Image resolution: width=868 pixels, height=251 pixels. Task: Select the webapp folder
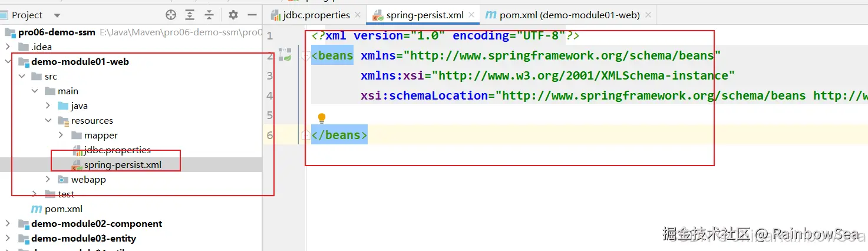pyautogui.click(x=88, y=180)
